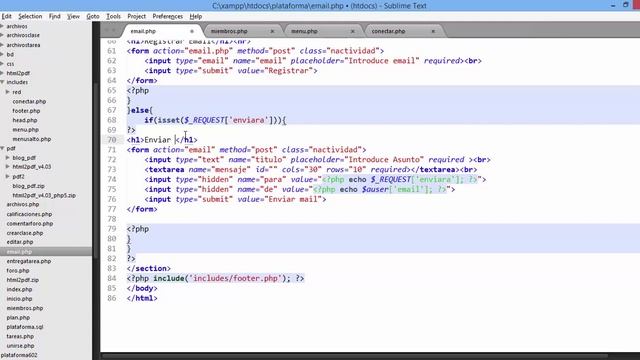
Task: Open plan.php in the sidebar
Action: pos(18,317)
